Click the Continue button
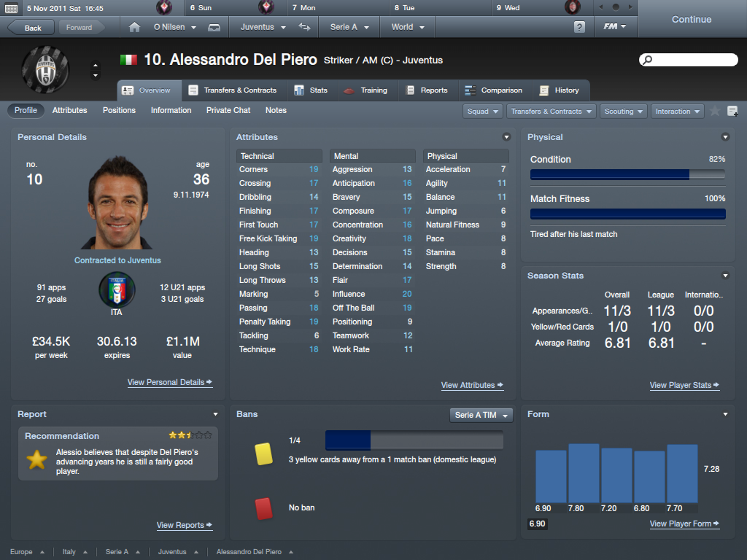Image resolution: width=747 pixels, height=560 pixels. [692, 19]
